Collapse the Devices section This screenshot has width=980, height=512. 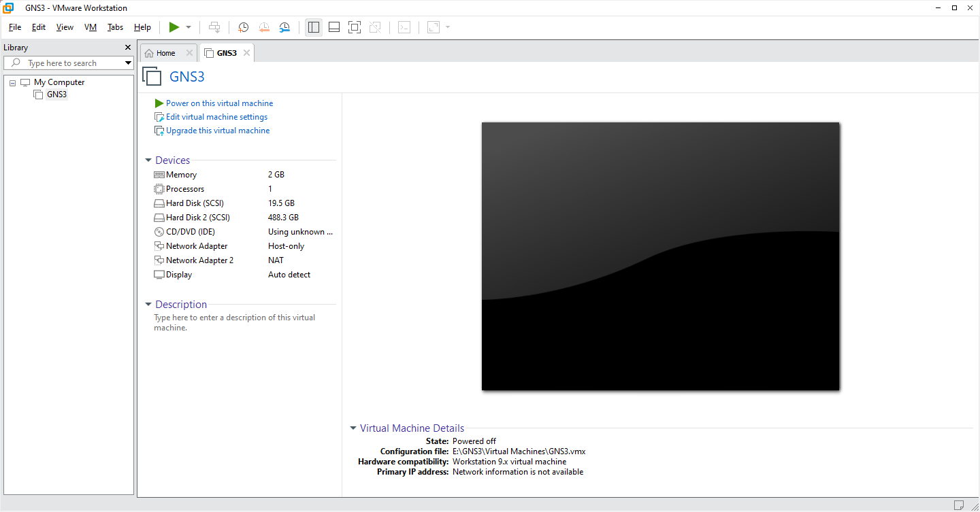[148, 160]
